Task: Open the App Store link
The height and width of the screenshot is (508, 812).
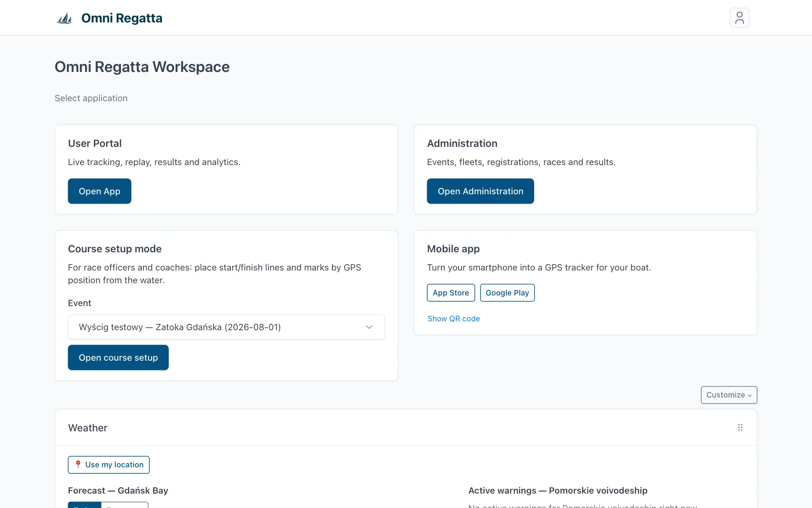Action: click(451, 293)
